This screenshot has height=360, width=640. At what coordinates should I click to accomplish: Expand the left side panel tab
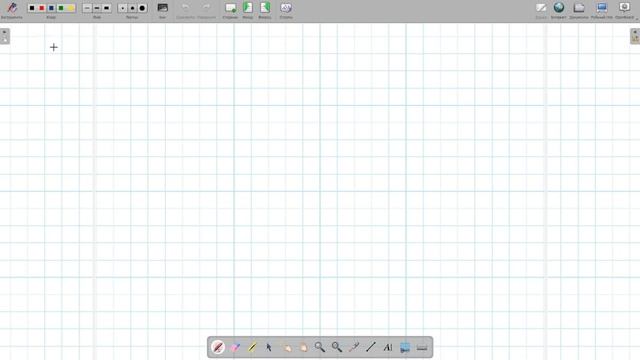[4, 36]
